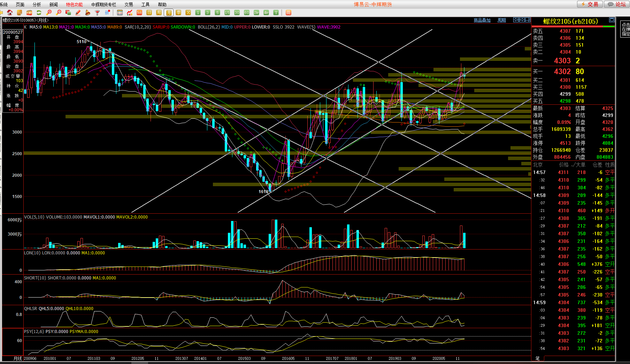The width and height of the screenshot is (630, 364).
Task: Click the 卖一 price 4303
Action: (562, 61)
